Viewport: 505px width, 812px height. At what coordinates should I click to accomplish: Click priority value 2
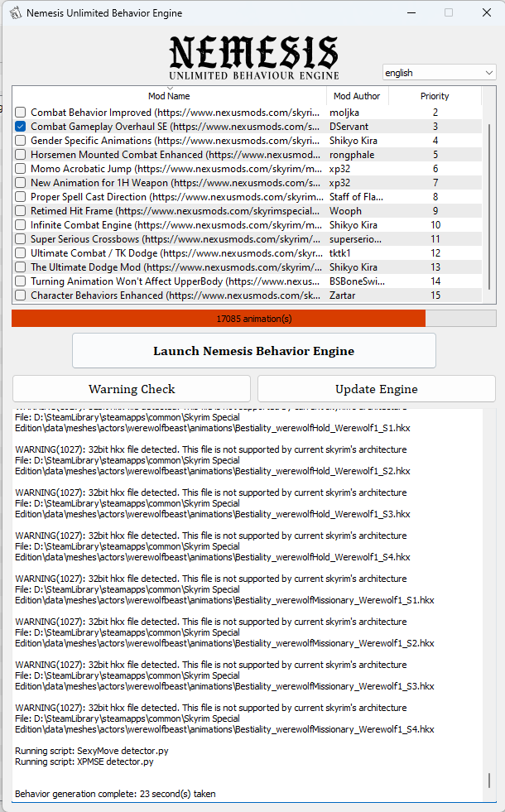435,113
